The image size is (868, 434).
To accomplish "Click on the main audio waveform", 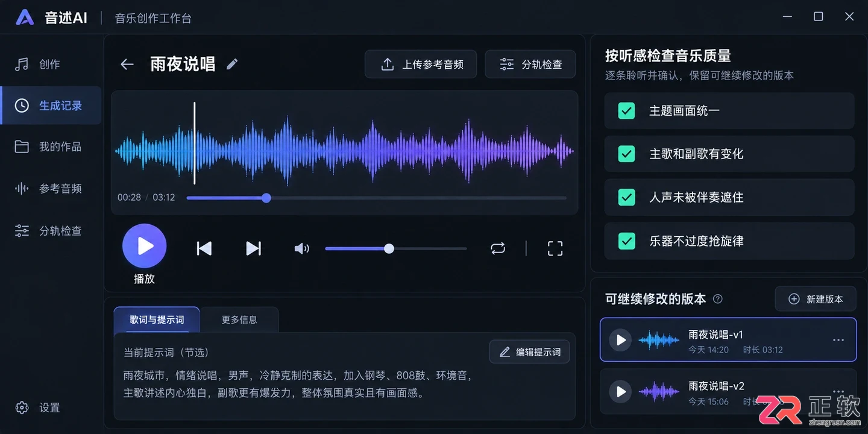I will click(344, 151).
